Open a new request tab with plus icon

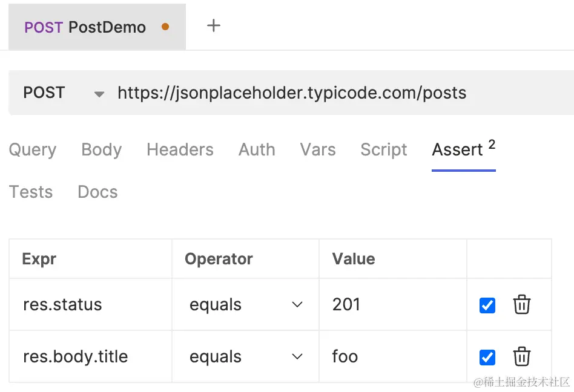(213, 26)
